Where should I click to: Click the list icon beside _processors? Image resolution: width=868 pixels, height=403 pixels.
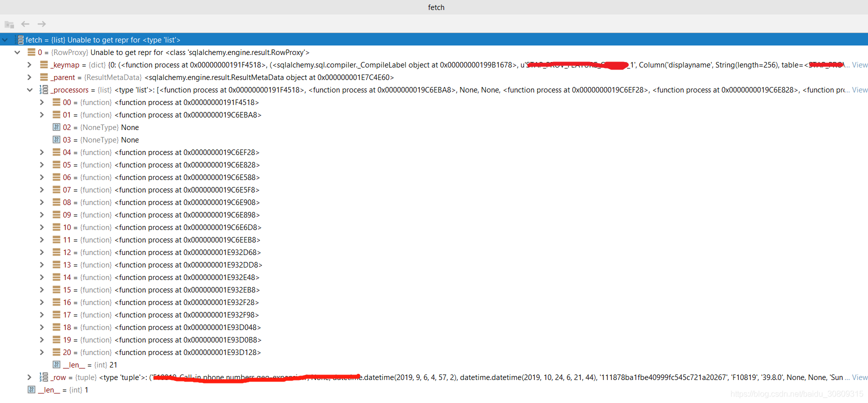click(44, 90)
